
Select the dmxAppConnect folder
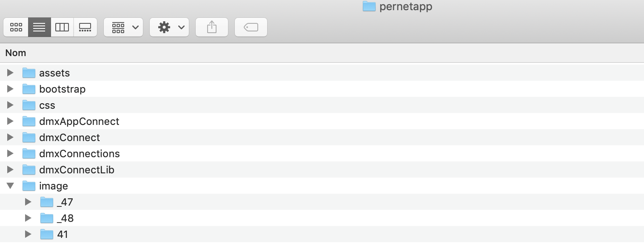click(x=79, y=121)
